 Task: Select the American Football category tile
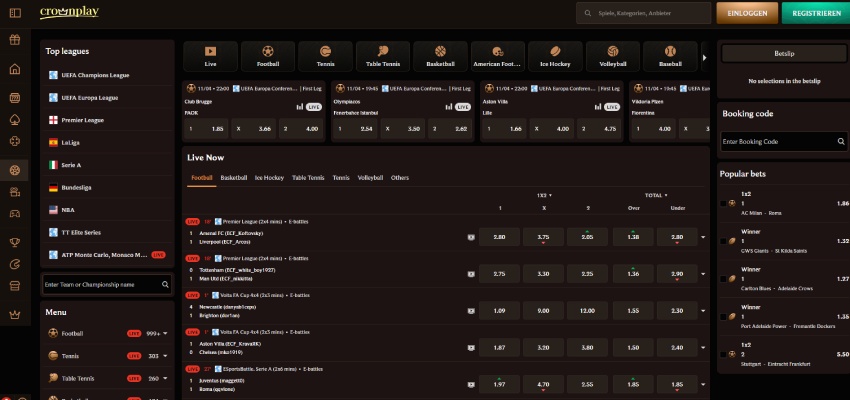point(498,56)
